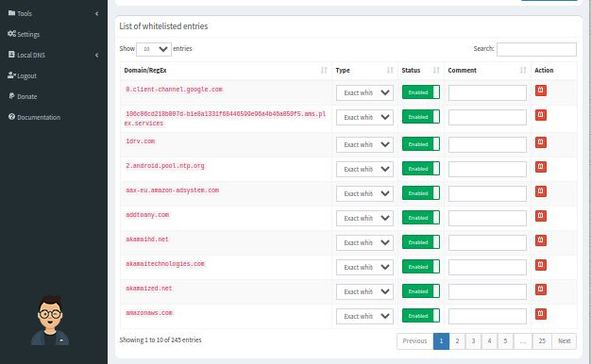Toggle status of aax-eu.amazon-adsystem.com

tap(421, 193)
